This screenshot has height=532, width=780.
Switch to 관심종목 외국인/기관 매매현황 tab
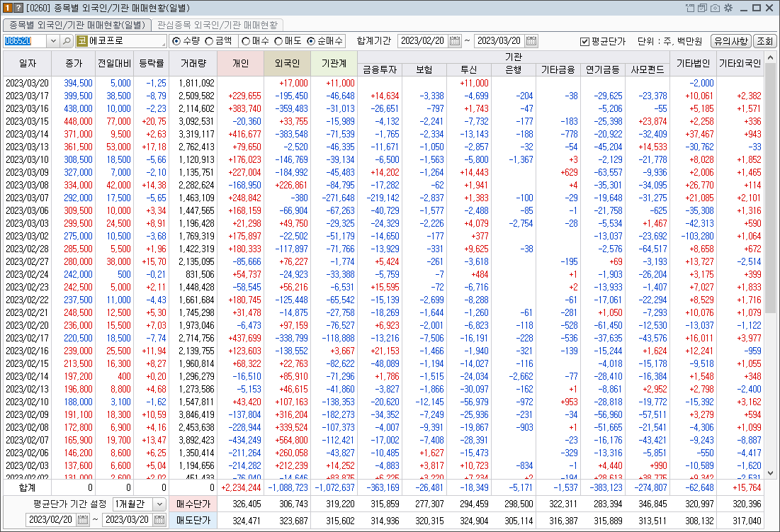point(217,25)
